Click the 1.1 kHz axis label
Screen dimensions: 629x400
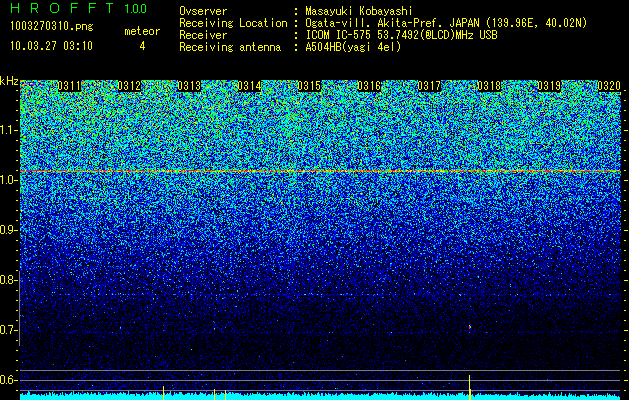(x=8, y=130)
